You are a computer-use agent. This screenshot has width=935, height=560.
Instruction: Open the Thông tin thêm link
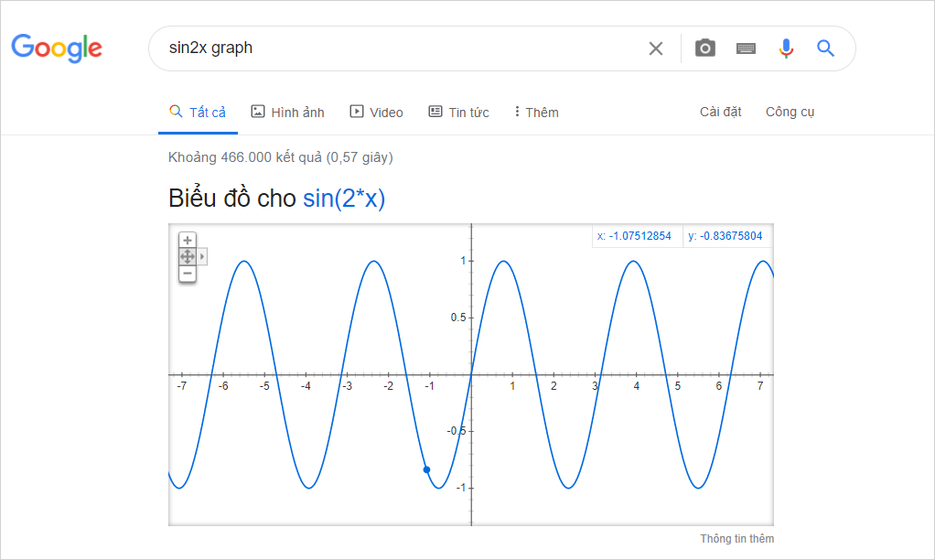tap(736, 538)
